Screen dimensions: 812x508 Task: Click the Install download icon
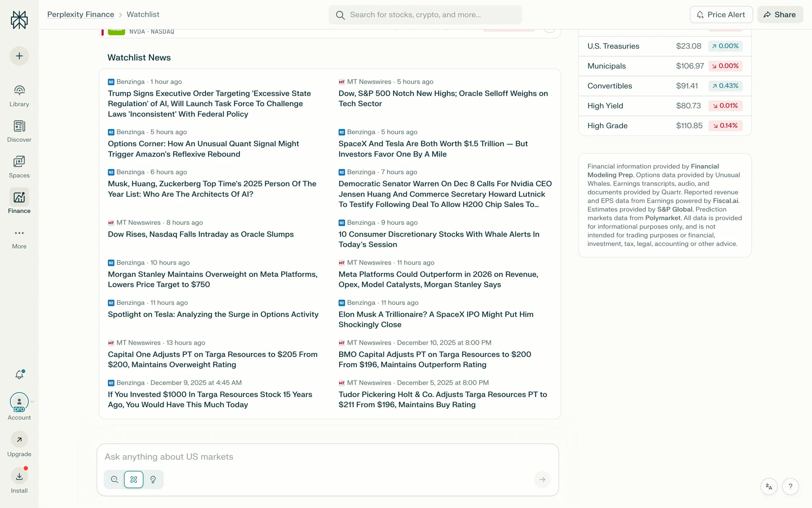click(x=19, y=477)
